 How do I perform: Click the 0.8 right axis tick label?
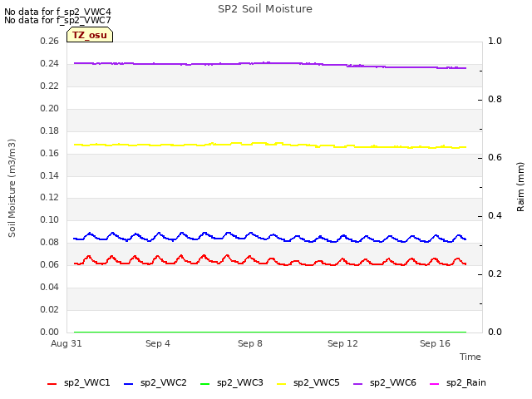495,100
